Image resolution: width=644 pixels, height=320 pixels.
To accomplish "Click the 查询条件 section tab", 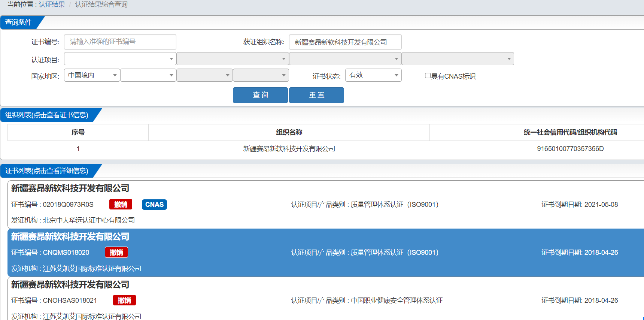I will (19, 22).
